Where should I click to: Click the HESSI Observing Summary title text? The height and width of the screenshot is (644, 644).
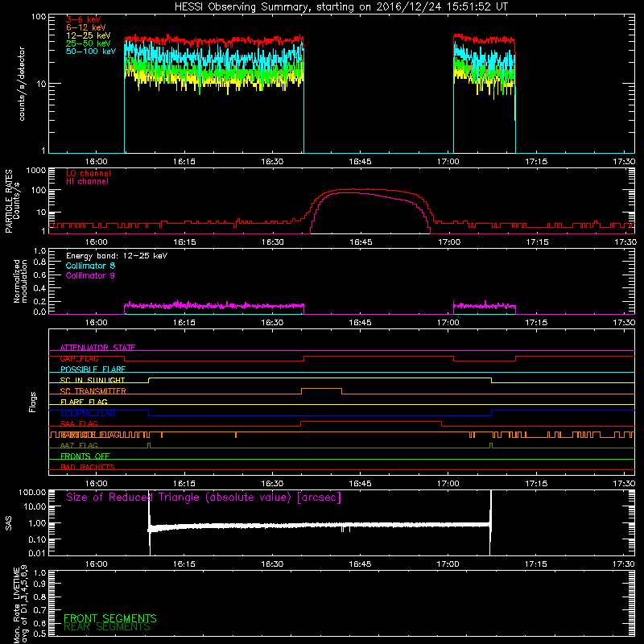[x=341, y=6]
